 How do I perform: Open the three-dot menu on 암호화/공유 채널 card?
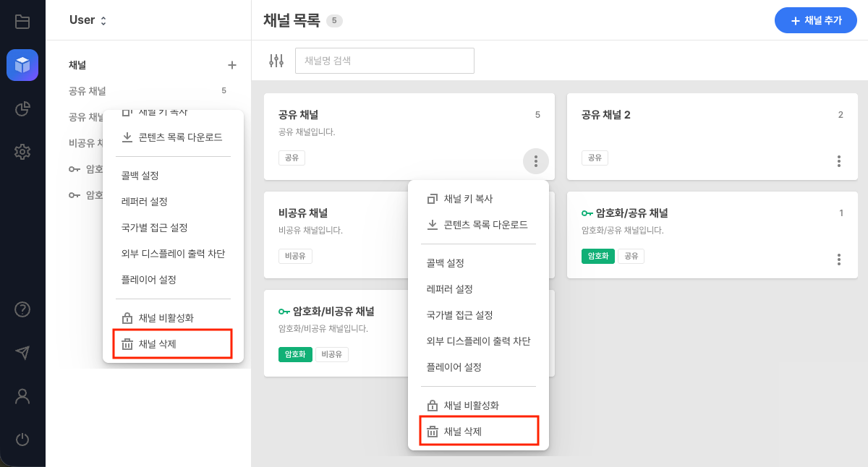coord(838,259)
